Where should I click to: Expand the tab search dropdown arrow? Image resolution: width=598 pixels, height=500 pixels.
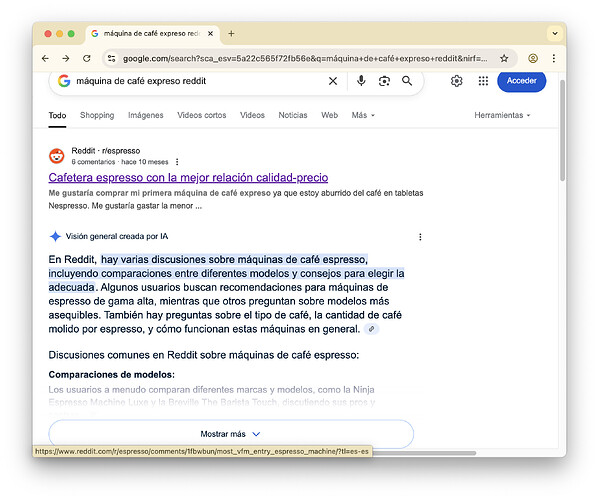tap(555, 34)
